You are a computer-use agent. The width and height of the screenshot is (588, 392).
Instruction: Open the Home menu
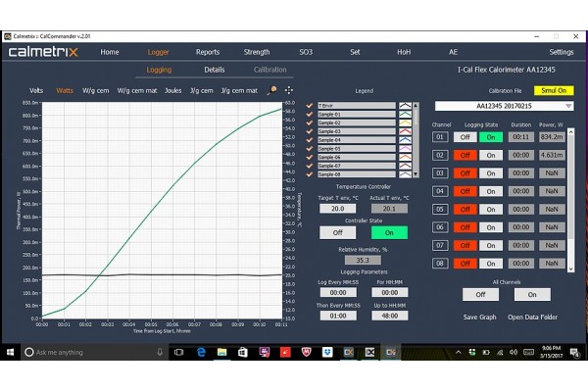tap(110, 52)
